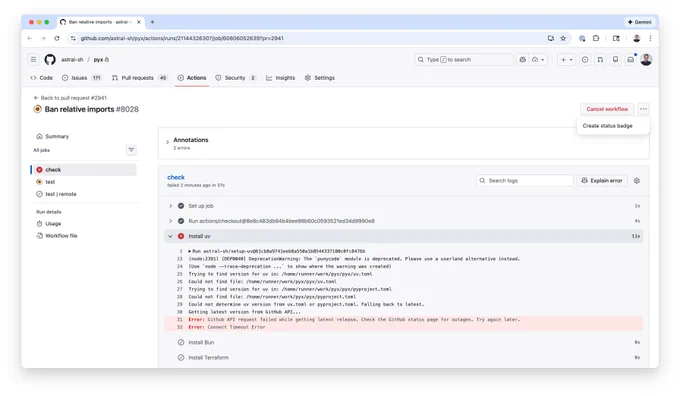Click the Install Bun step
The height and width of the screenshot is (396, 680).
pos(403,343)
